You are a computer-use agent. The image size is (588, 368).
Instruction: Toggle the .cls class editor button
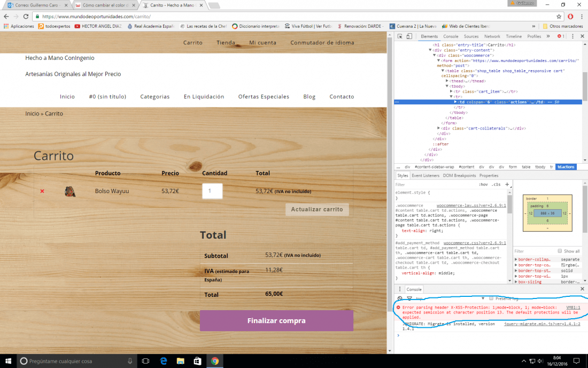coord(496,185)
